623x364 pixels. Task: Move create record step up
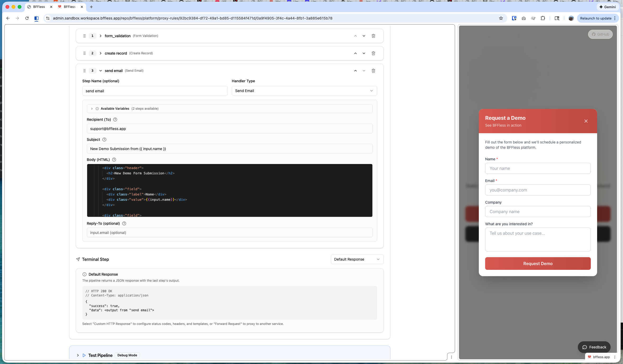point(355,53)
